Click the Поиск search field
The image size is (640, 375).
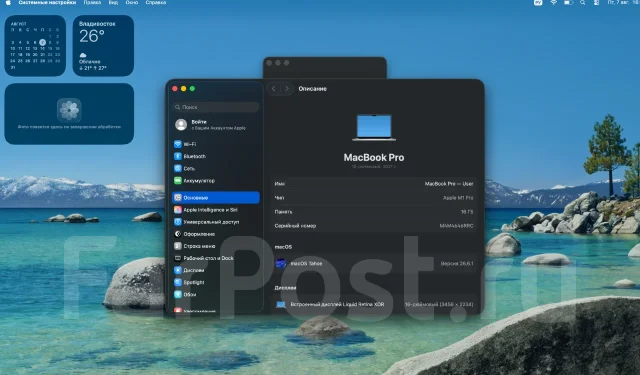point(216,107)
